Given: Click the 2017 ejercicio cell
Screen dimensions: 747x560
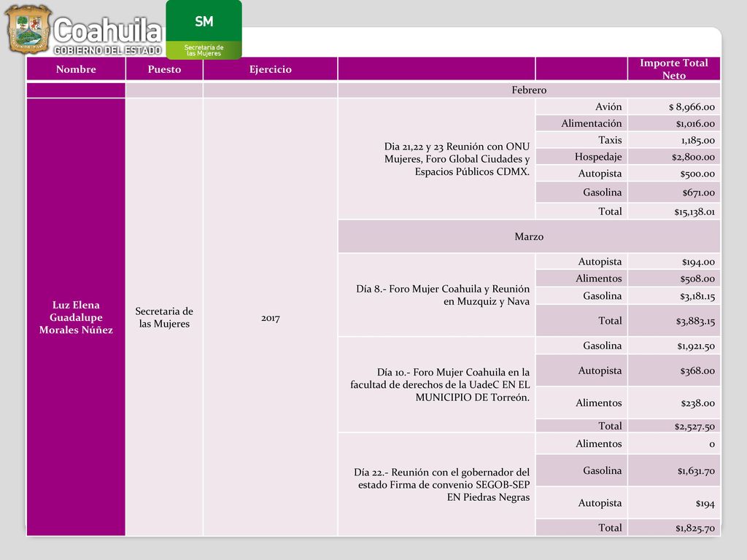Looking at the screenshot, I should (270, 318).
